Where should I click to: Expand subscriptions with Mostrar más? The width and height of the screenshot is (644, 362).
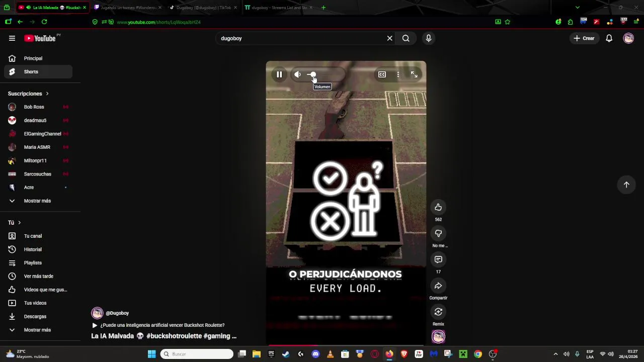(x=38, y=201)
